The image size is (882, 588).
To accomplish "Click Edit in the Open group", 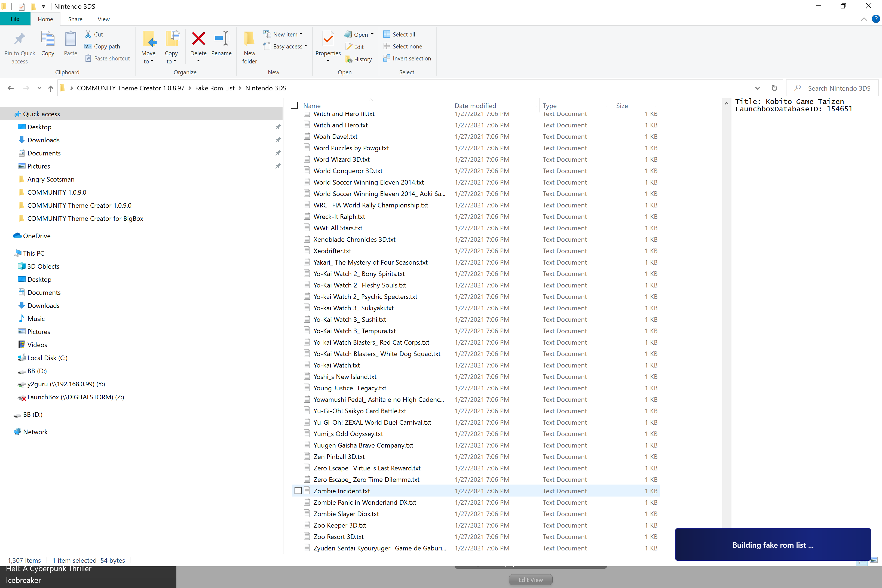I will tap(354, 47).
